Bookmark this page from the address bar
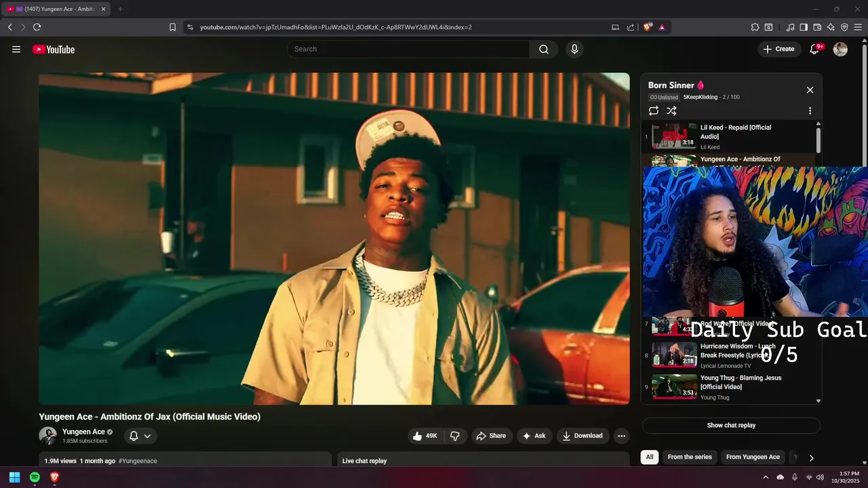Screen dimensions: 868x488 tap(172, 27)
